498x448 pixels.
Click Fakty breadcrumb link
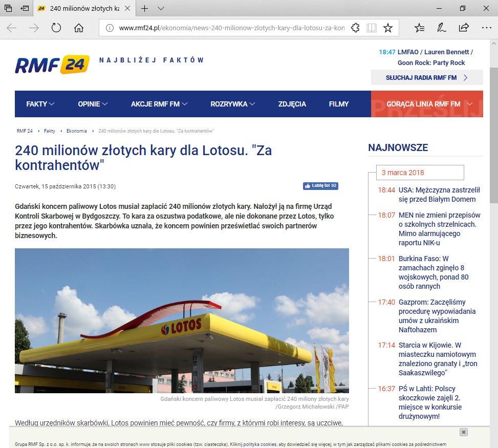pyautogui.click(x=49, y=131)
